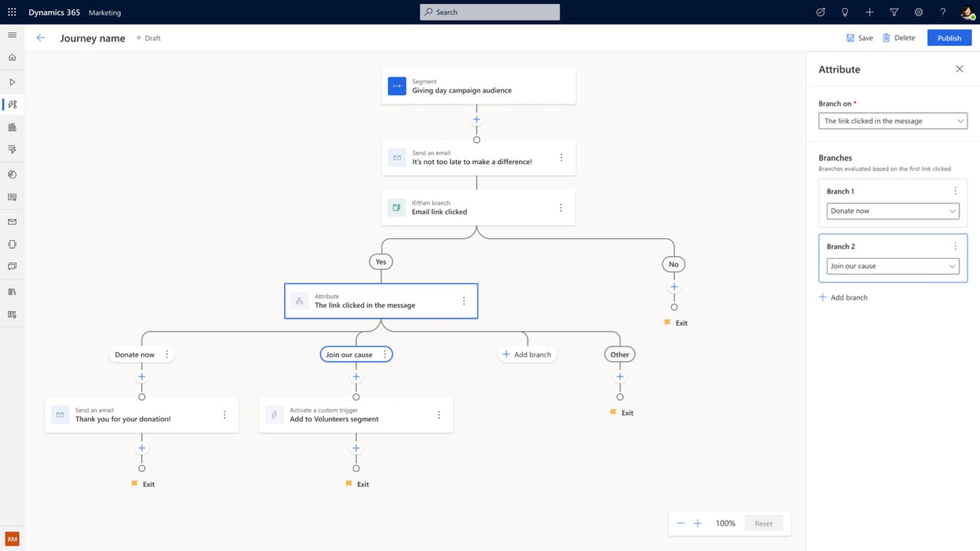Image resolution: width=980 pixels, height=551 pixels.
Task: Open Branch 1 more options menu
Action: click(x=955, y=191)
